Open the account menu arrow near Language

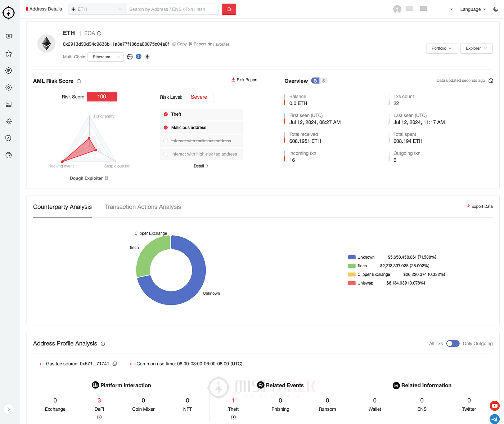pyautogui.click(x=451, y=9)
